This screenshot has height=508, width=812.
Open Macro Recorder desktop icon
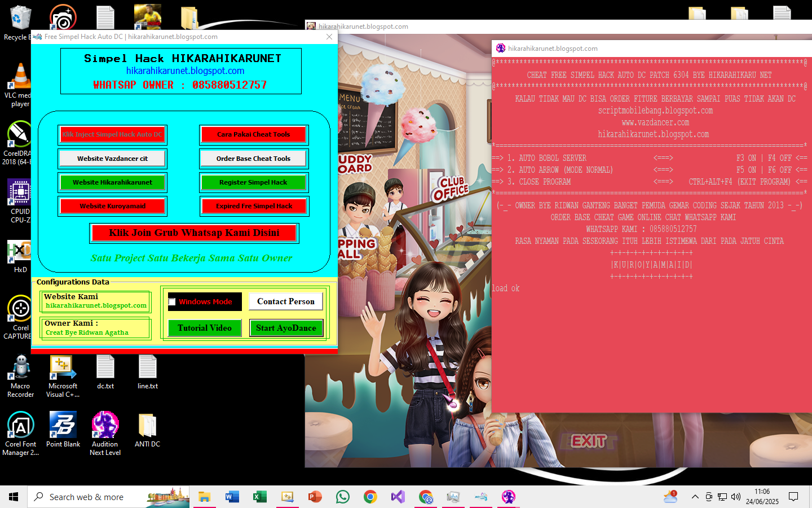(20, 376)
